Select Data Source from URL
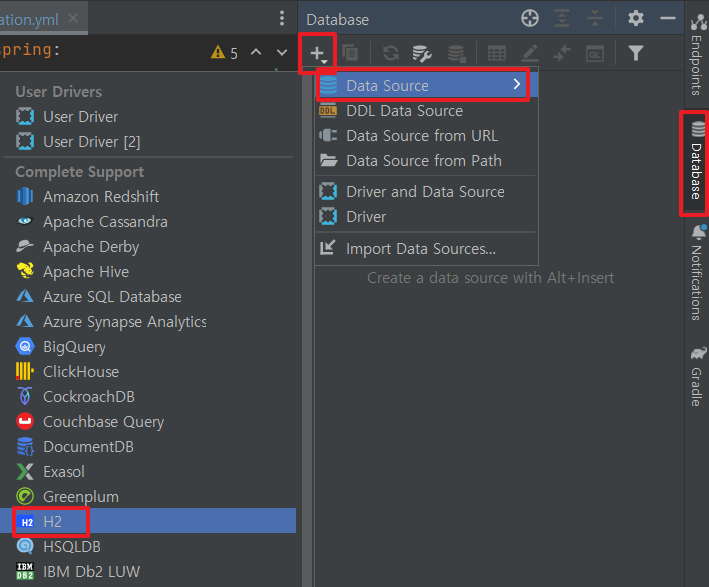 (x=426, y=136)
